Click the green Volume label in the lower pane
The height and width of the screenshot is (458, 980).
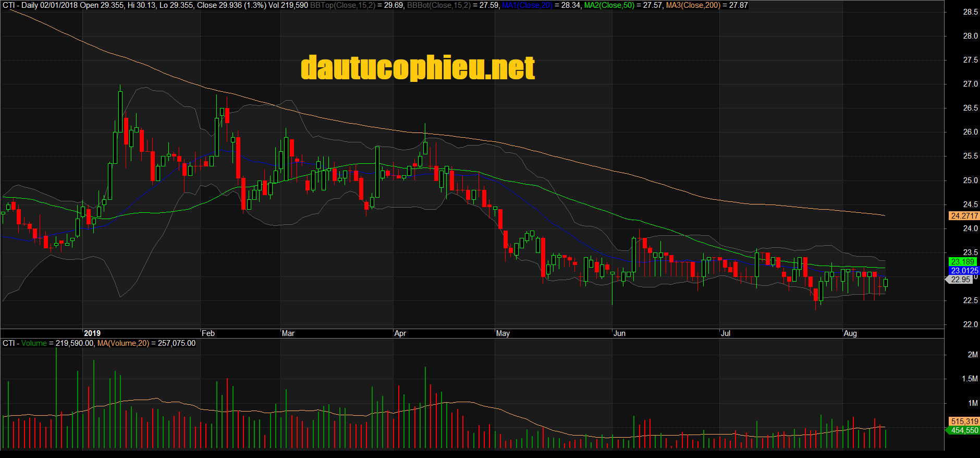coord(34,343)
